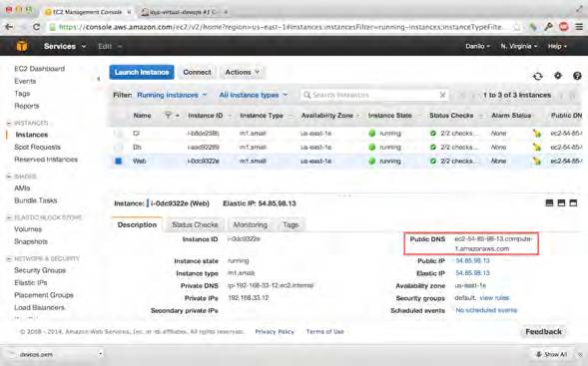The height and width of the screenshot is (366, 588).
Task: Open Volumes in the sidebar
Action: click(x=28, y=229)
